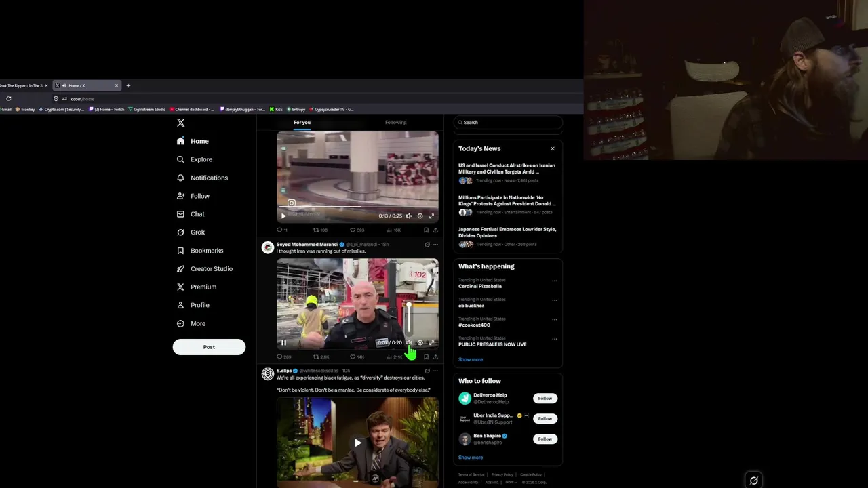
Task: Select the Home / X browser tab
Action: 87,85
